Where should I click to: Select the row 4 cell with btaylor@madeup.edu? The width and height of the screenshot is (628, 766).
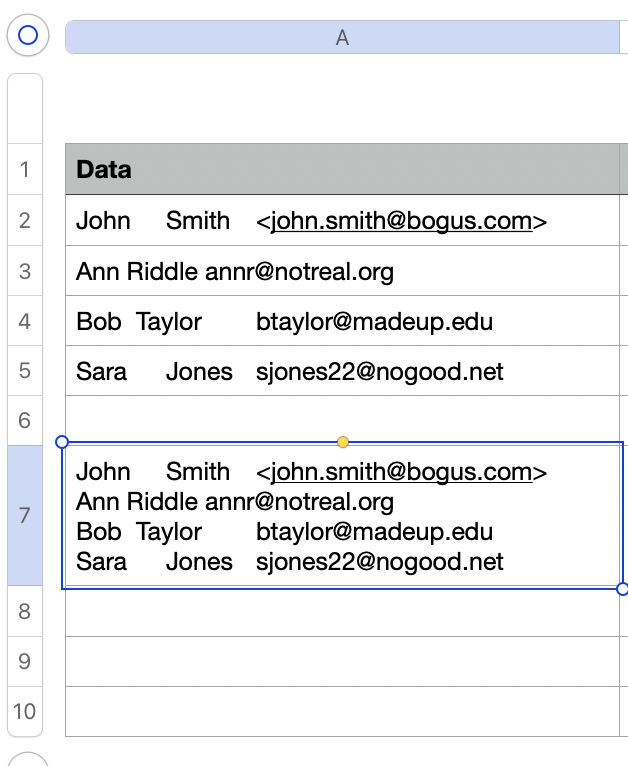(340, 321)
